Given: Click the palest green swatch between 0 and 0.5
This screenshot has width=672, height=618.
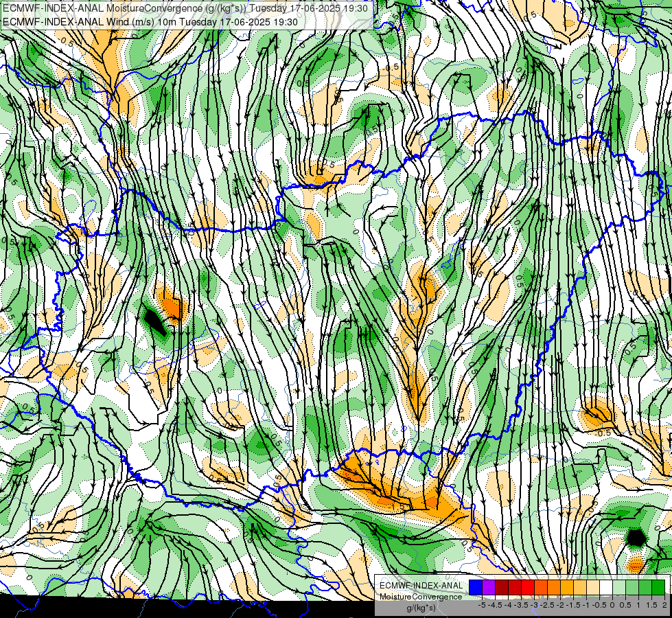Looking at the screenshot, I should (x=619, y=588).
